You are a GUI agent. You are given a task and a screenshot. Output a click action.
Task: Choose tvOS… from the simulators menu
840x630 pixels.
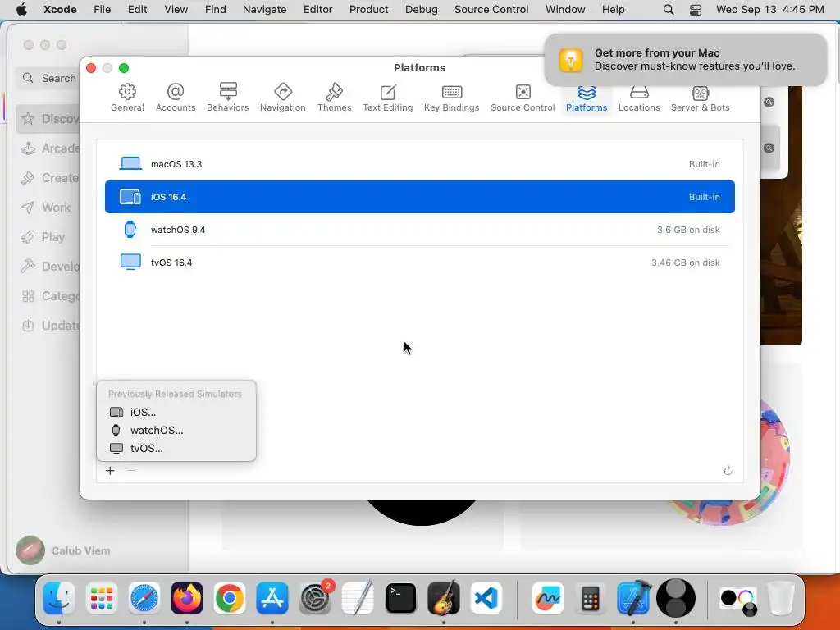tap(176, 449)
